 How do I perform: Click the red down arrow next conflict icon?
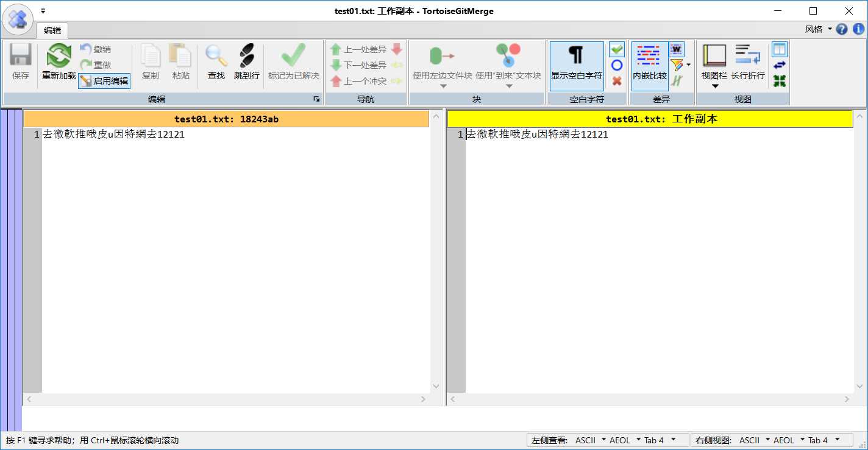397,49
